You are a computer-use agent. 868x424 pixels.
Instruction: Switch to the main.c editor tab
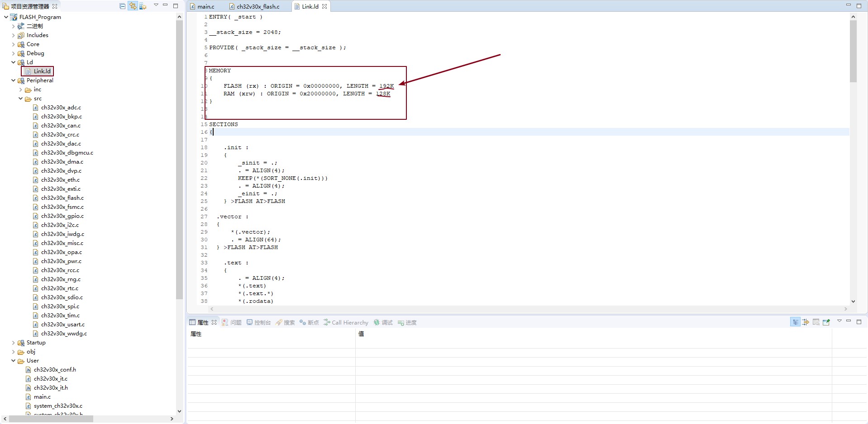click(x=202, y=6)
